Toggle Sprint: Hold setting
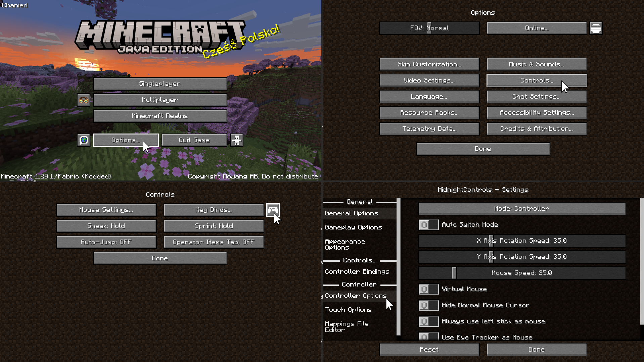The image size is (644, 362). [214, 226]
